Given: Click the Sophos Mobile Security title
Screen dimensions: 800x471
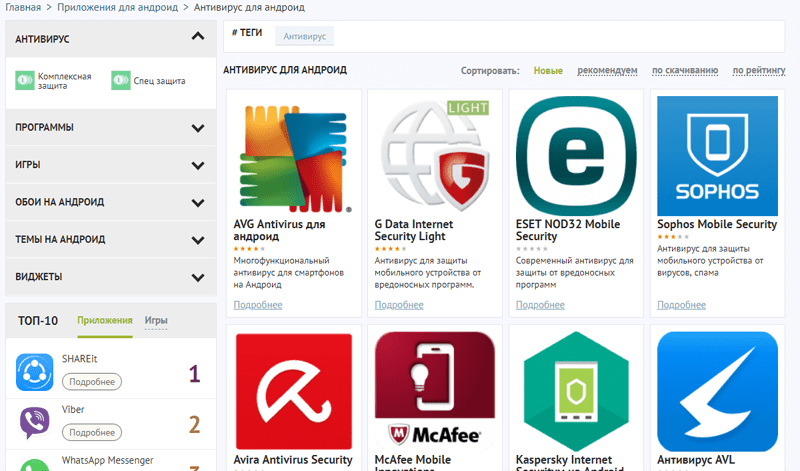Looking at the screenshot, I should coord(717,224).
